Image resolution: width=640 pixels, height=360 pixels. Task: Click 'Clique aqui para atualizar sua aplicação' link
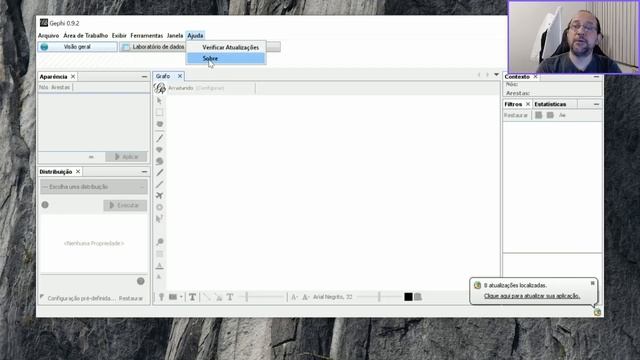click(x=532, y=296)
